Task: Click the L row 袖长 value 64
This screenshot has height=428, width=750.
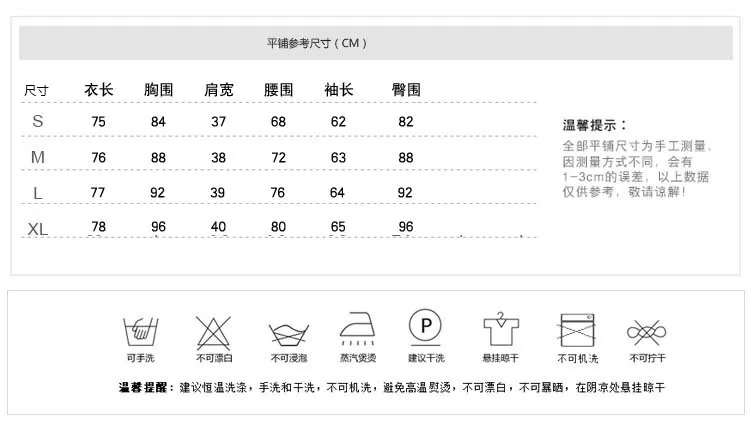Action: tap(337, 192)
